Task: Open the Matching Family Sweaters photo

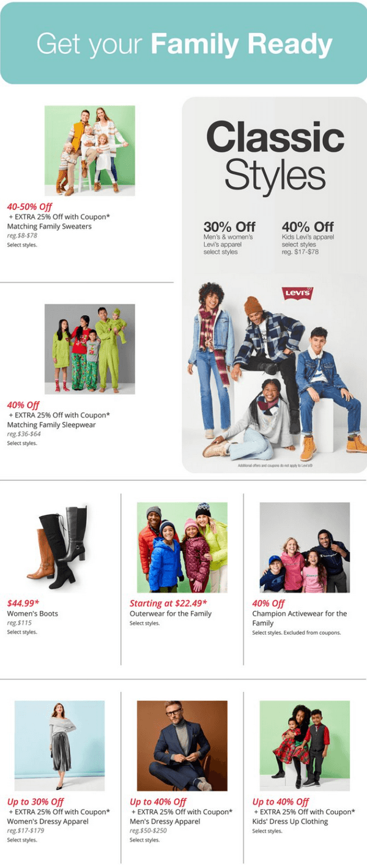Action: [x=90, y=151]
